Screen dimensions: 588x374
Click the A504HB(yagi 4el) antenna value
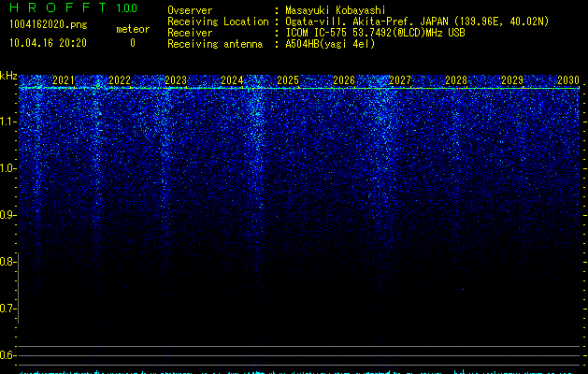(x=330, y=44)
